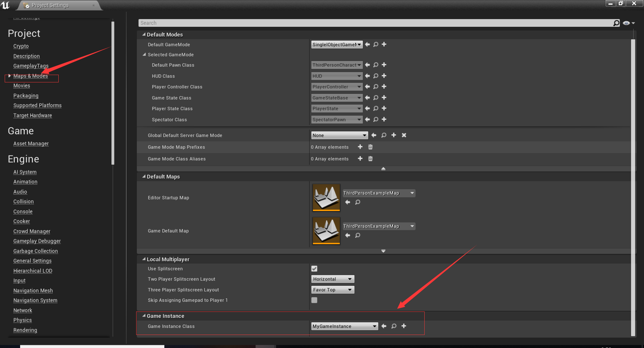Image resolution: width=644 pixels, height=348 pixels.
Task: Add element to Game Mode Class Aliases array
Action: tap(360, 159)
